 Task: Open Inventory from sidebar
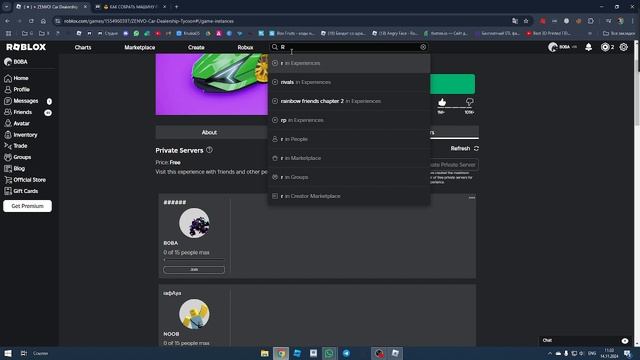point(20,135)
